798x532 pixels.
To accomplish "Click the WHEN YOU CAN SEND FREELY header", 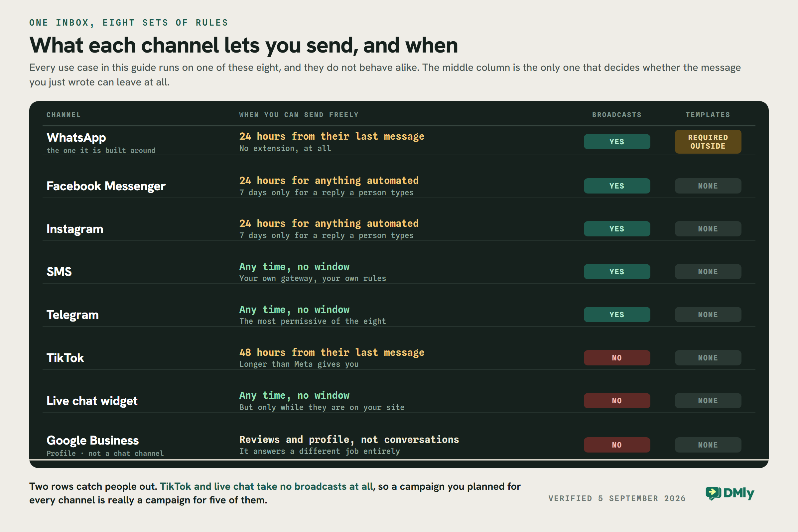I will [x=299, y=115].
